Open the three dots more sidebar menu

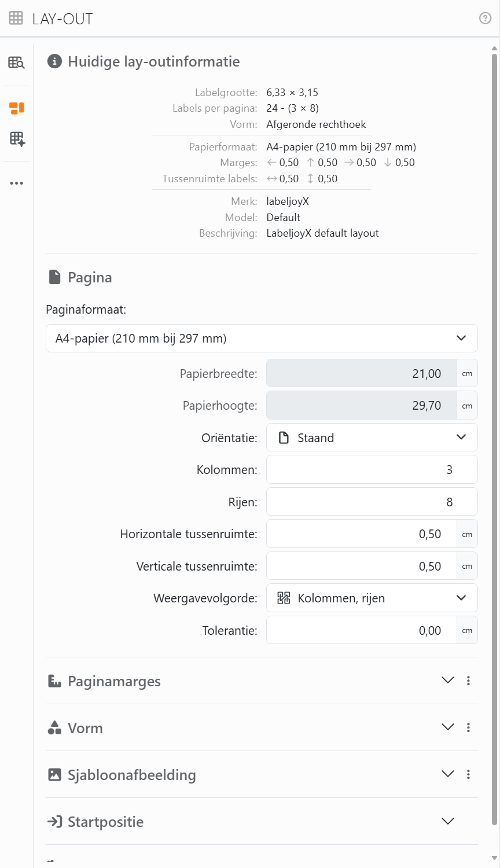[x=17, y=183]
